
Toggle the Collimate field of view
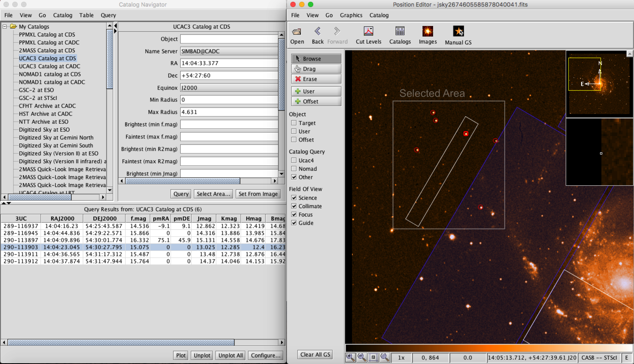294,206
